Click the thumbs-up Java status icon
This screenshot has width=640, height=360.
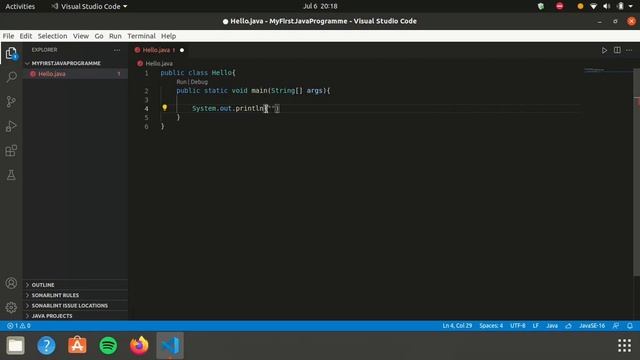[568, 326]
